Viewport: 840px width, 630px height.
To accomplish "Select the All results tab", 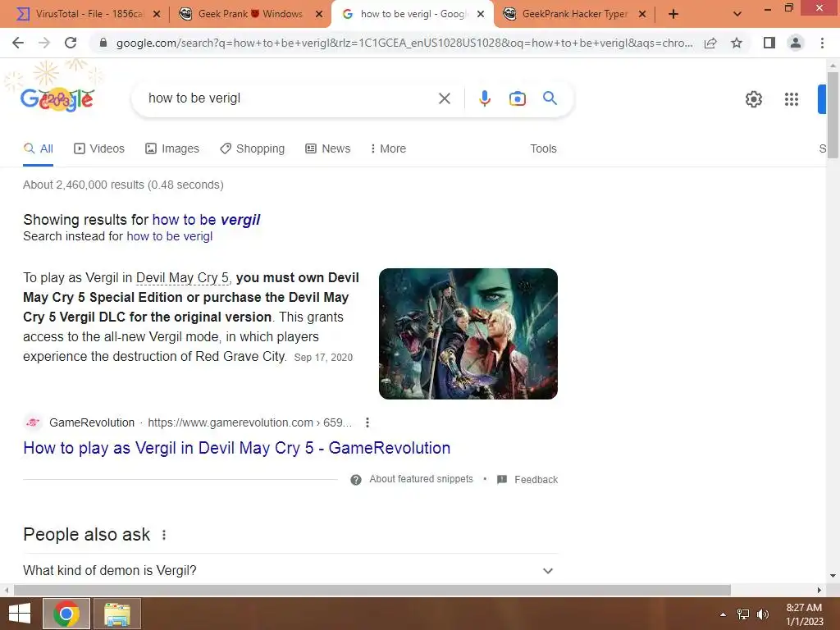I will click(x=38, y=149).
